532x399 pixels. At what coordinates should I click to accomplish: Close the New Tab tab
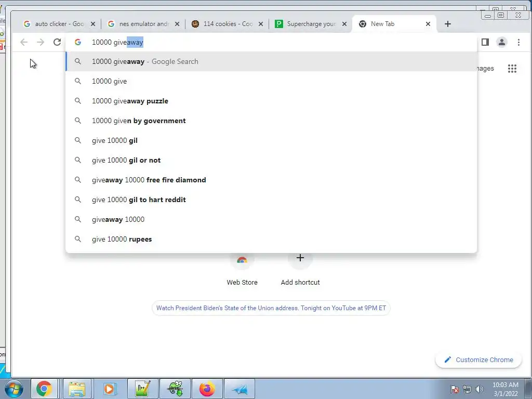tap(428, 24)
